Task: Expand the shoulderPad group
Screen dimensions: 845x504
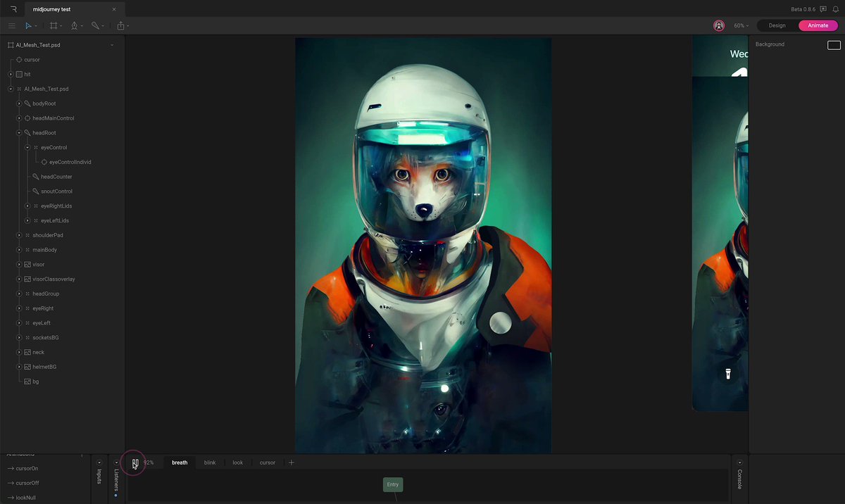Action: point(19,235)
